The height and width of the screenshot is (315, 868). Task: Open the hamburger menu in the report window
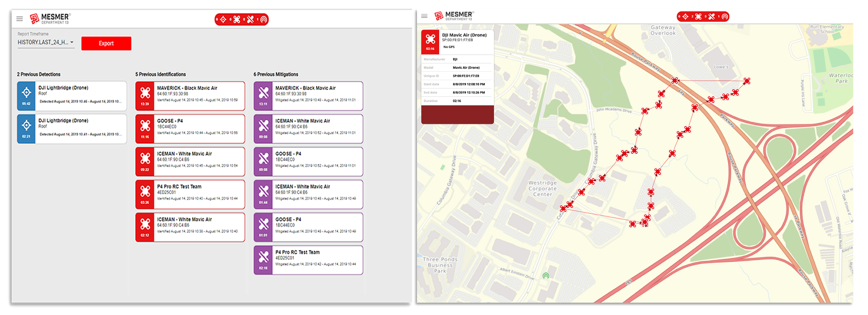pos(20,19)
